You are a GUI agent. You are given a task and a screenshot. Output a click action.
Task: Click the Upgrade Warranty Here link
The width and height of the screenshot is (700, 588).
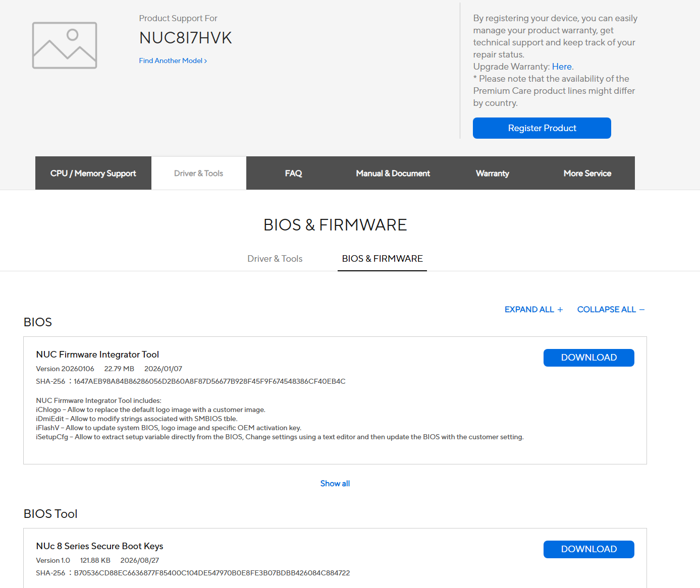[562, 67]
